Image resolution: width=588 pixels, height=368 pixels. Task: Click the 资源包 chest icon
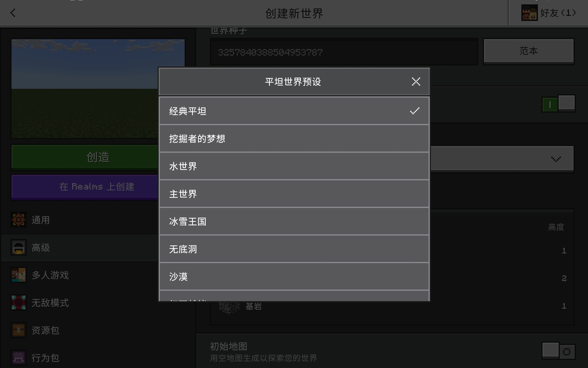pos(18,330)
